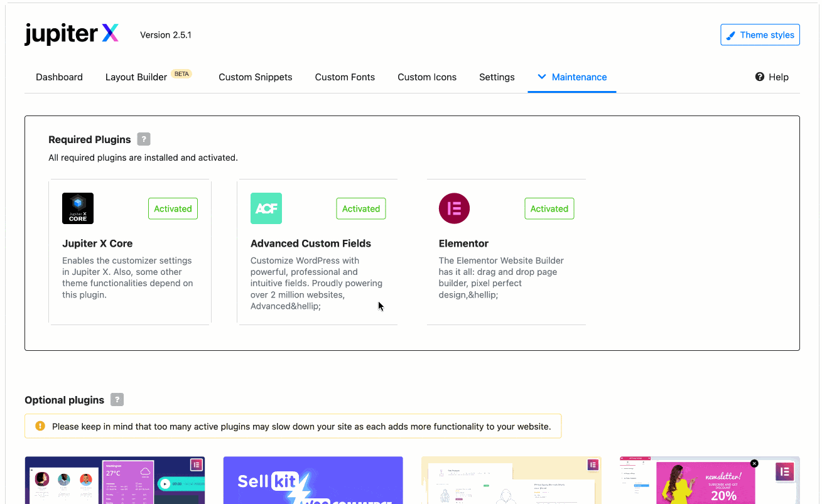822x504 pixels.
Task: Switch to the Dashboard tab
Action: [59, 77]
